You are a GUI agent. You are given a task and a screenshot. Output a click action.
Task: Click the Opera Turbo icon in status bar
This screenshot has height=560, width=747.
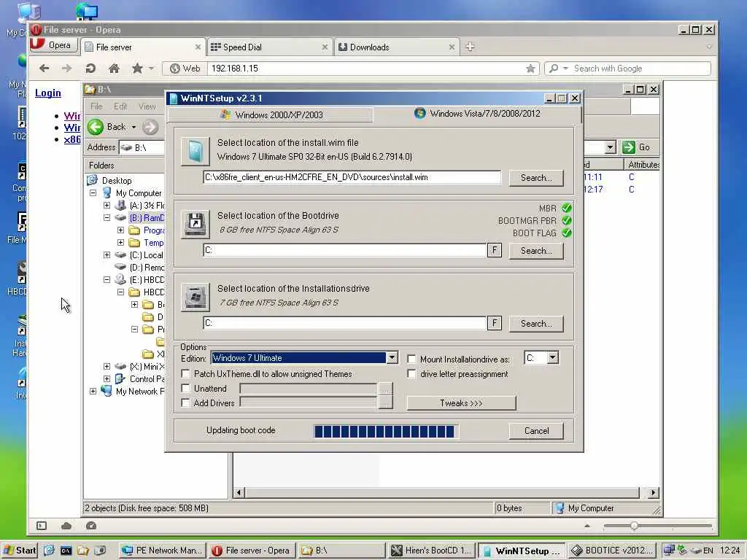point(91,526)
